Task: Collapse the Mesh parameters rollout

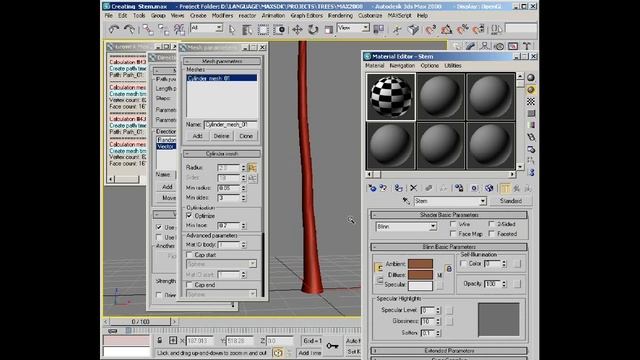Action: click(222, 61)
